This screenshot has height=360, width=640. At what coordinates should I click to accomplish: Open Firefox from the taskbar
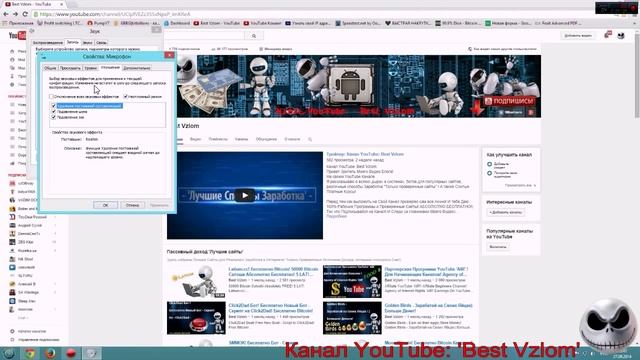50,353
